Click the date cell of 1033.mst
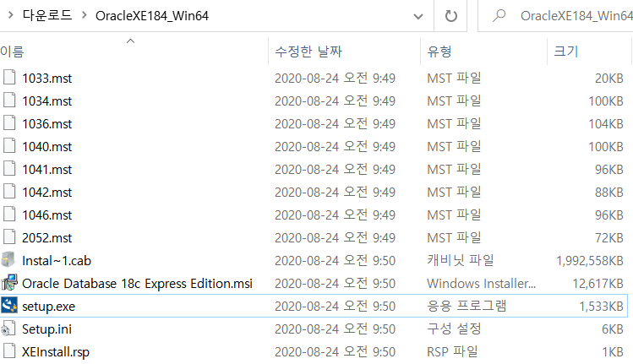633x364 pixels. click(x=335, y=78)
